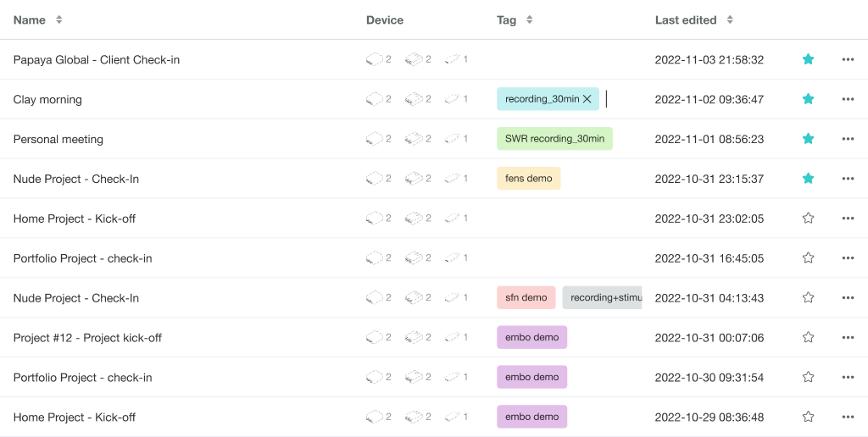Image resolution: width=868 pixels, height=437 pixels.
Task: Click the first device icon in Papaya Global row
Action: coord(375,59)
